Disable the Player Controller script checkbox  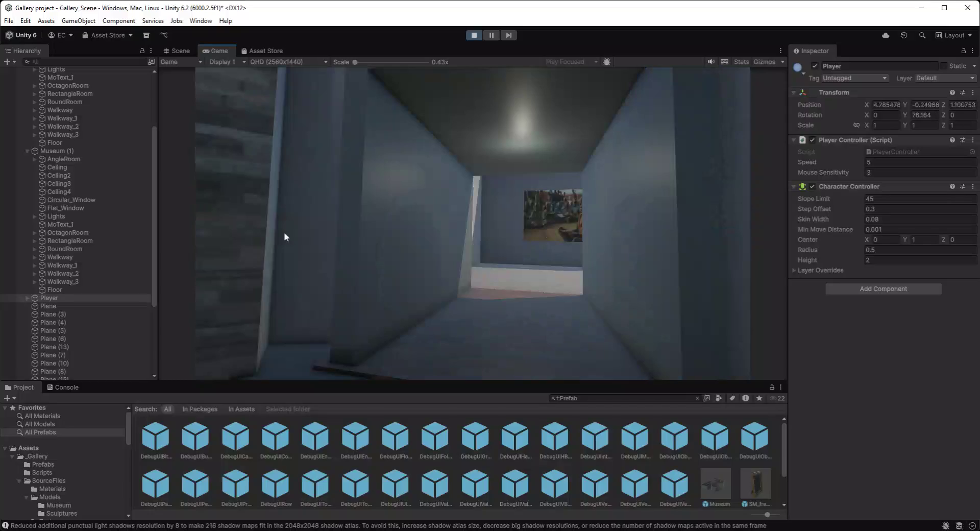[812, 140]
